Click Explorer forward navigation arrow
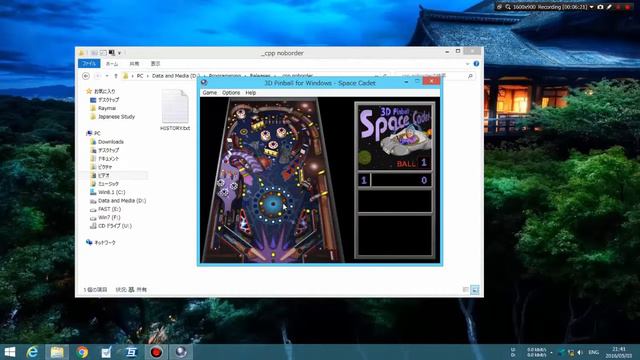The image size is (640, 360). (x=98, y=76)
